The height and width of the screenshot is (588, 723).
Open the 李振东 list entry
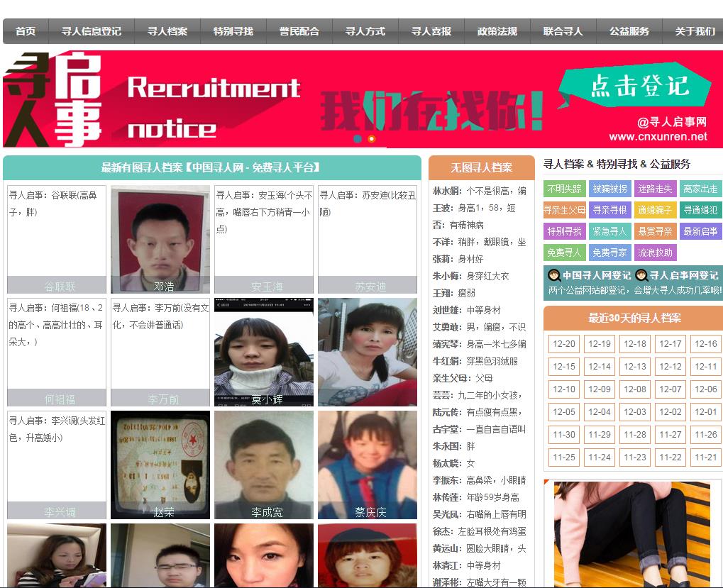coord(480,480)
